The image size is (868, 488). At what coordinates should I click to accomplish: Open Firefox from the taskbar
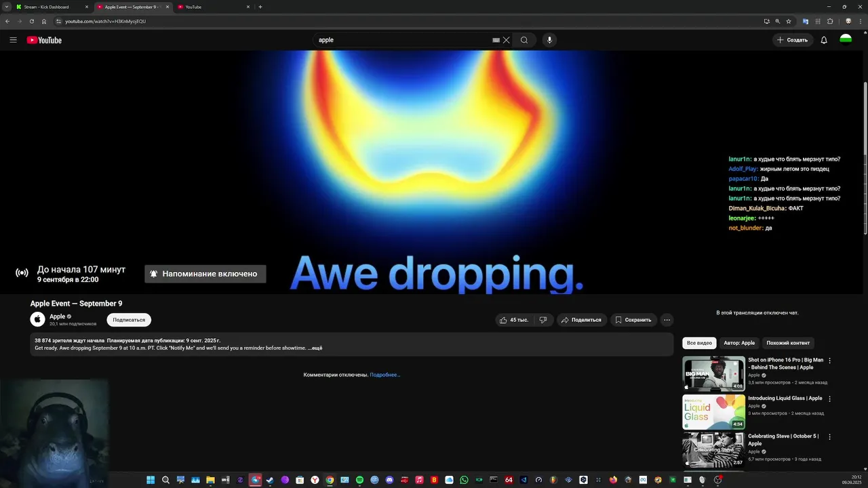pos(613,480)
